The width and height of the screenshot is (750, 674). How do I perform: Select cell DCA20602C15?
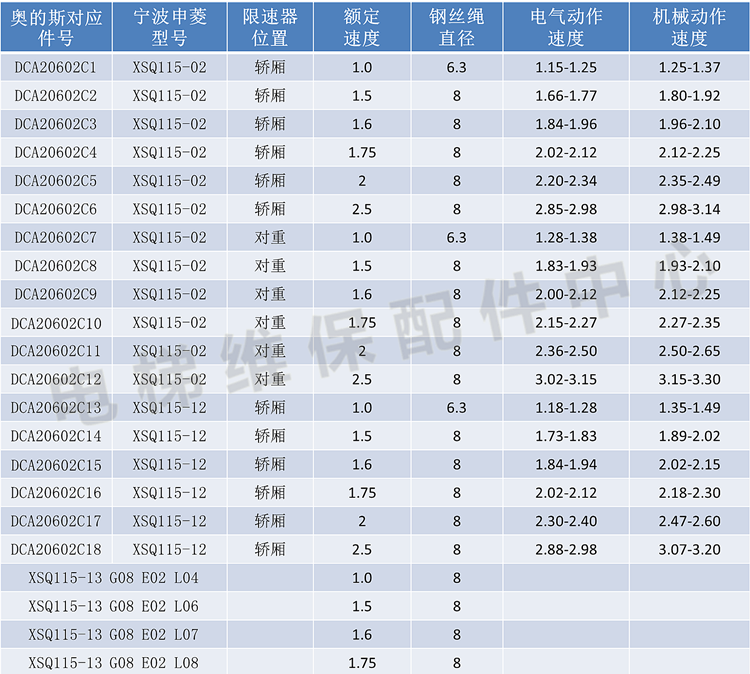[56, 464]
